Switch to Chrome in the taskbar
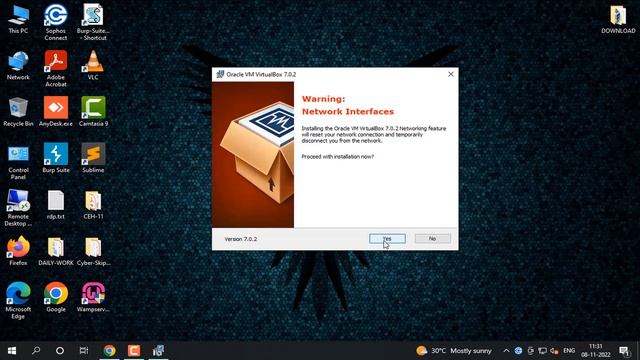 pos(109,351)
